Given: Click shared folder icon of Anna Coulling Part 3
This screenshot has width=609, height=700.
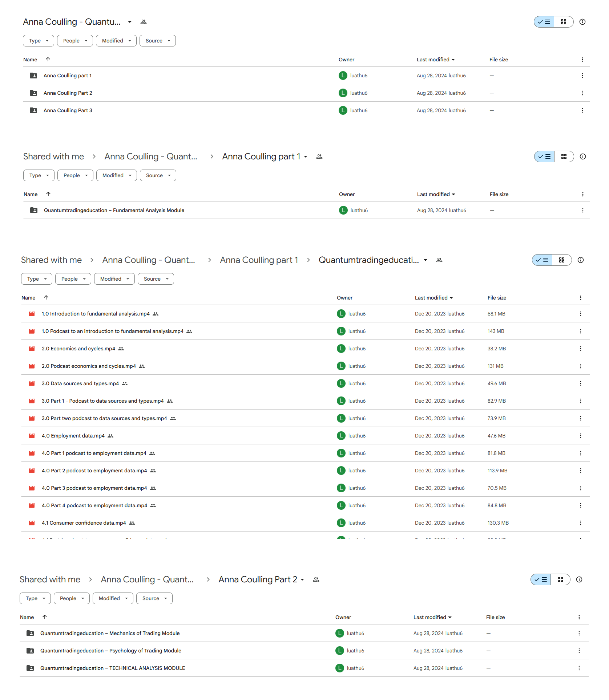Looking at the screenshot, I should 33,110.
